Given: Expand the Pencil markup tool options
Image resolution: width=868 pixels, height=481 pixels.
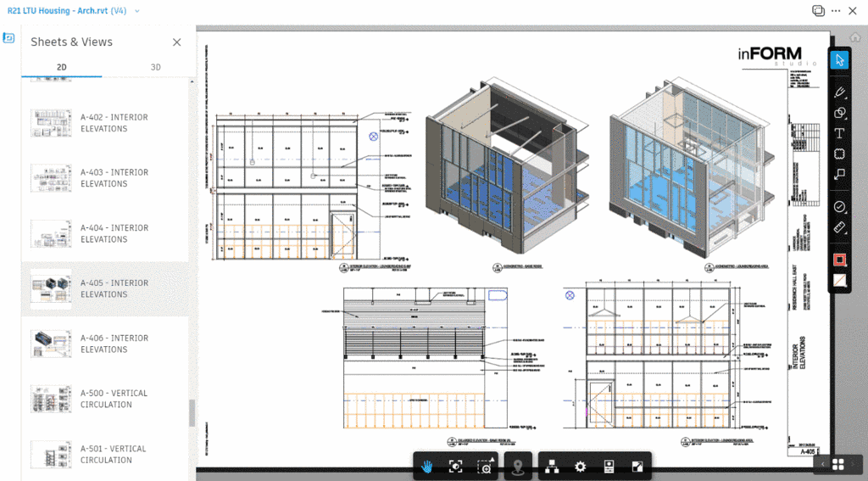Looking at the screenshot, I should click(x=840, y=92).
